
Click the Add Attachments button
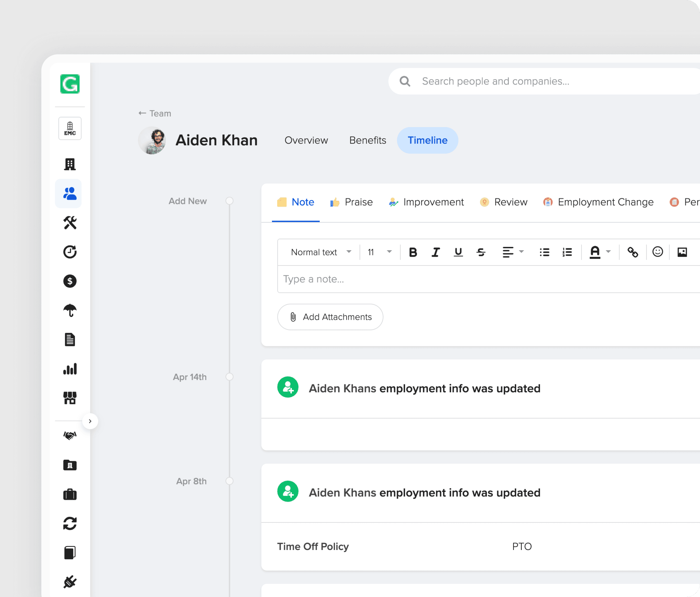point(330,317)
